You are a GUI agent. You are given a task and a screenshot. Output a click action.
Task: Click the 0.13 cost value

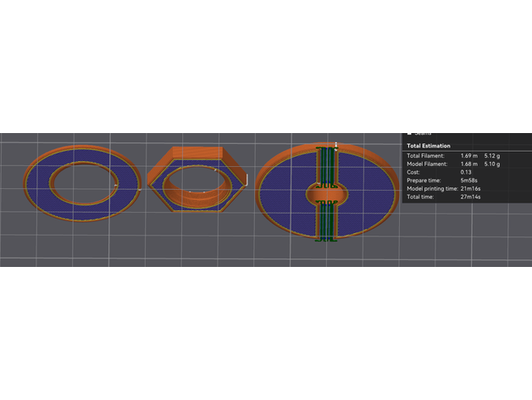(465, 172)
